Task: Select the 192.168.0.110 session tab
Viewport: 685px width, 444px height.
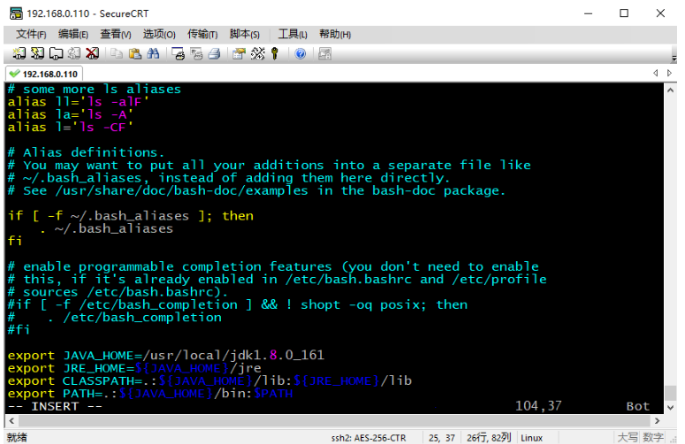Action: coord(44,73)
